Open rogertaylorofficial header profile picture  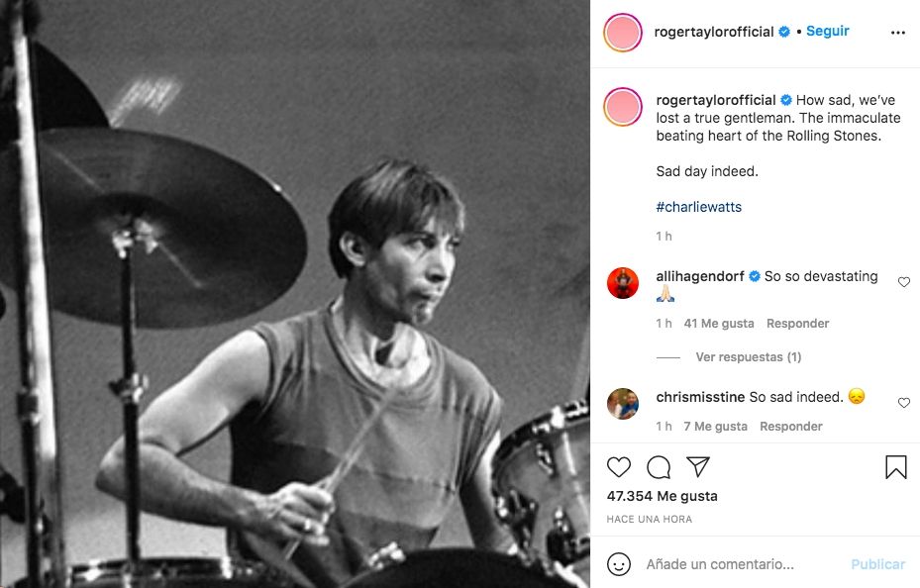623,33
